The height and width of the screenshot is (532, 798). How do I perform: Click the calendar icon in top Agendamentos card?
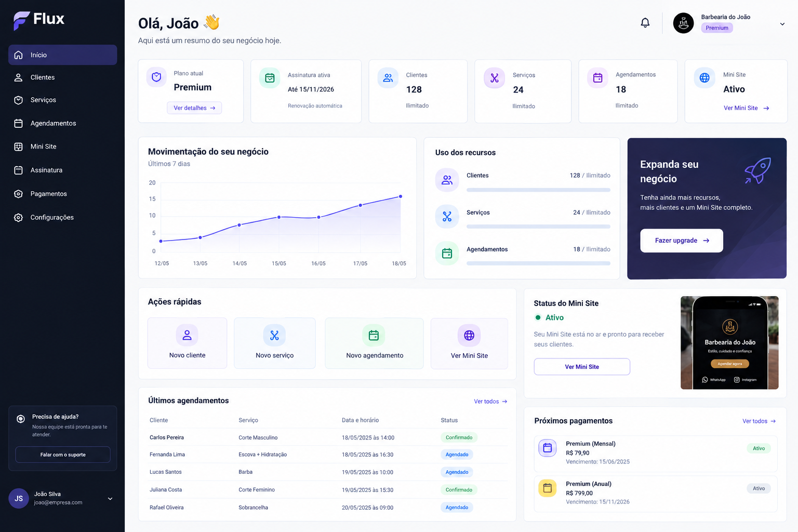click(598, 78)
